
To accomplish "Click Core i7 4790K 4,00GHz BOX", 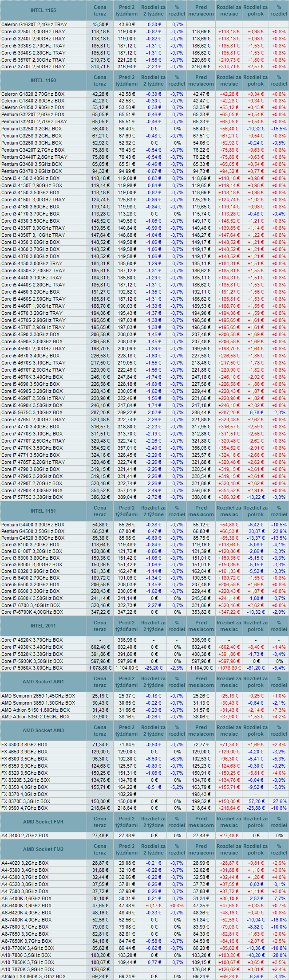I will [x=32, y=490].
